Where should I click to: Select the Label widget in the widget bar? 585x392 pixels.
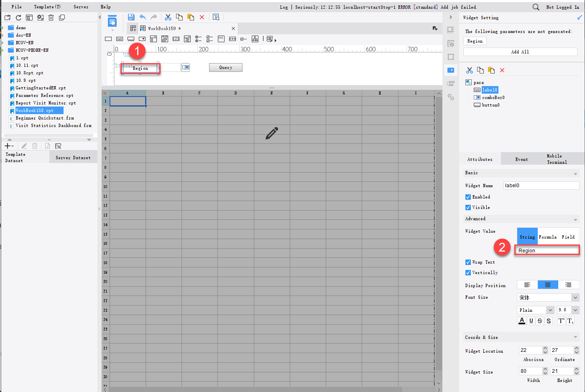(x=120, y=39)
